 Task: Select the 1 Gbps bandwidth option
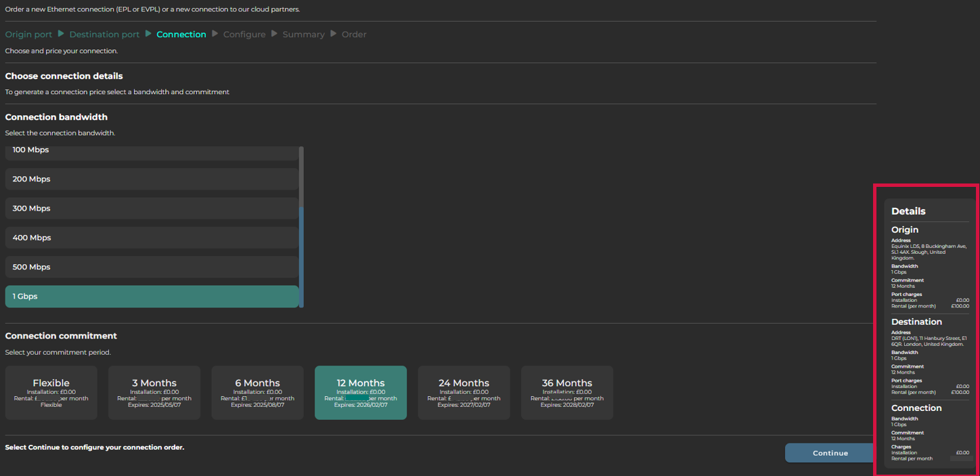tap(152, 297)
